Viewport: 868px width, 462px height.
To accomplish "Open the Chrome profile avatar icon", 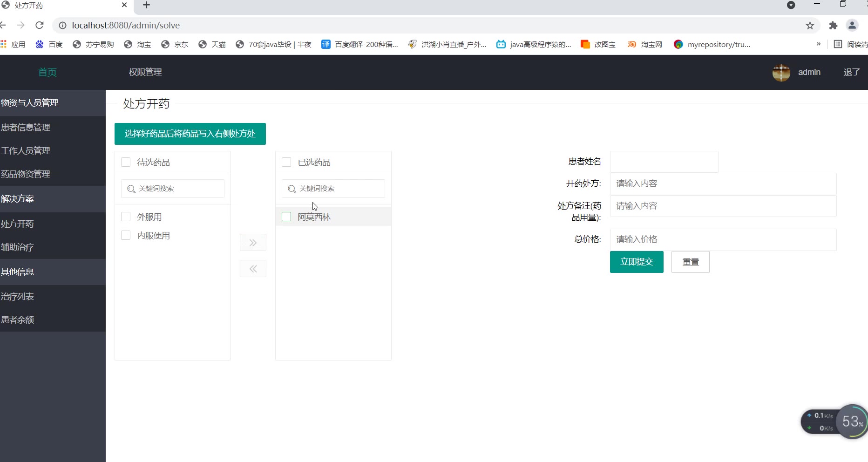I will click(852, 26).
